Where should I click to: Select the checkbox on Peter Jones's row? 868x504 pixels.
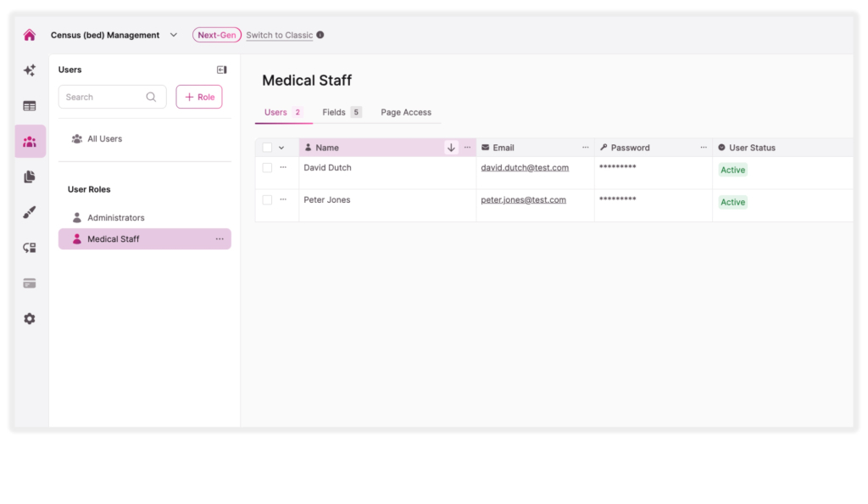pyautogui.click(x=266, y=199)
